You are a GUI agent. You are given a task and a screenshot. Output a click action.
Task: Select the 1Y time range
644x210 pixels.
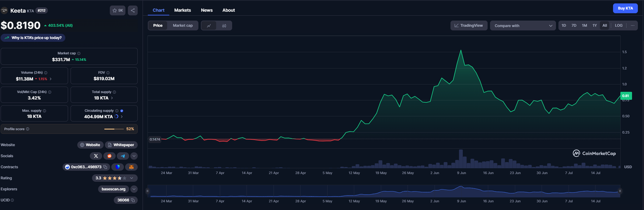click(595, 25)
